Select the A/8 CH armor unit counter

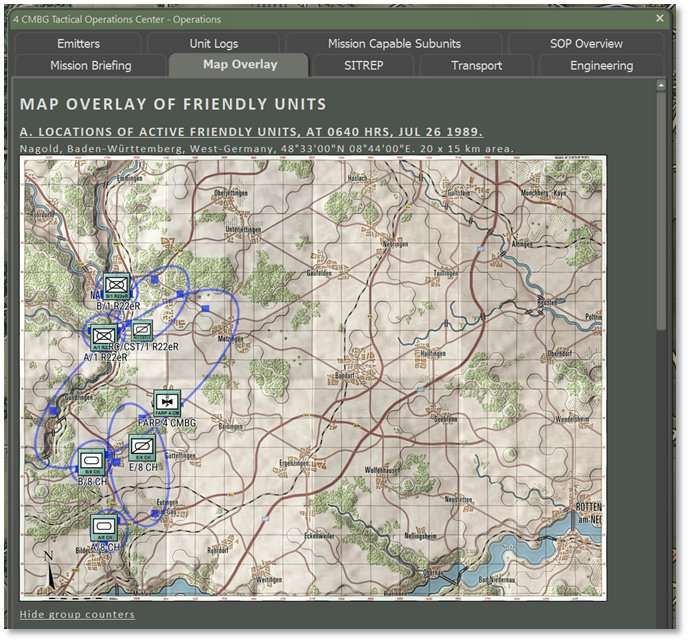click(104, 526)
